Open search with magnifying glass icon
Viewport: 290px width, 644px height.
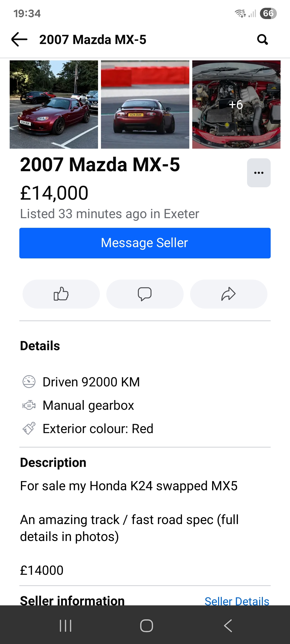pyautogui.click(x=262, y=39)
